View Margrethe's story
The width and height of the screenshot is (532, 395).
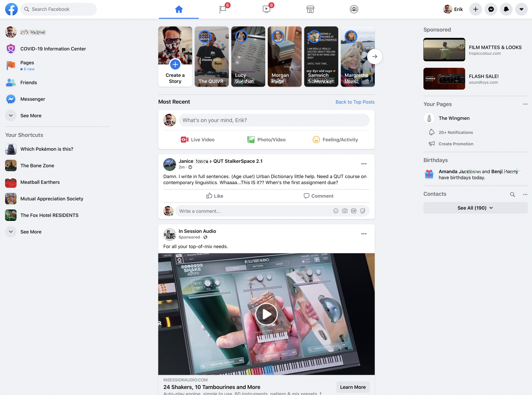click(358, 56)
